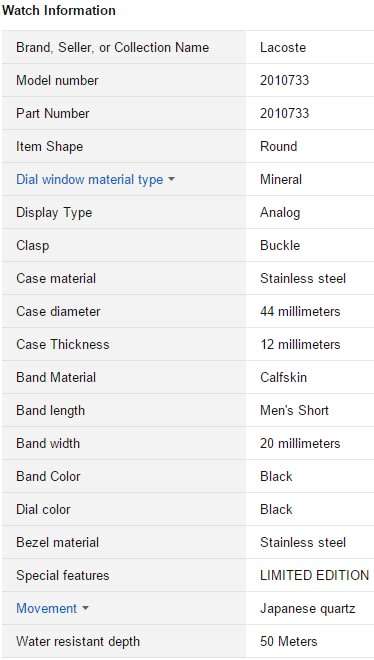This screenshot has height=660, width=374.
Task: Open the Movement help link
Action: point(46,608)
